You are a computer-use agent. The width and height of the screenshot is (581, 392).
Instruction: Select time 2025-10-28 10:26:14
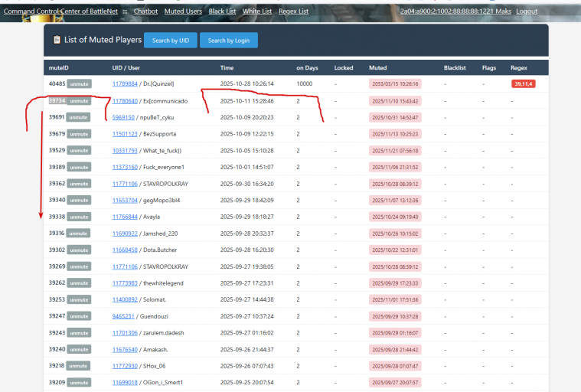pyautogui.click(x=246, y=83)
